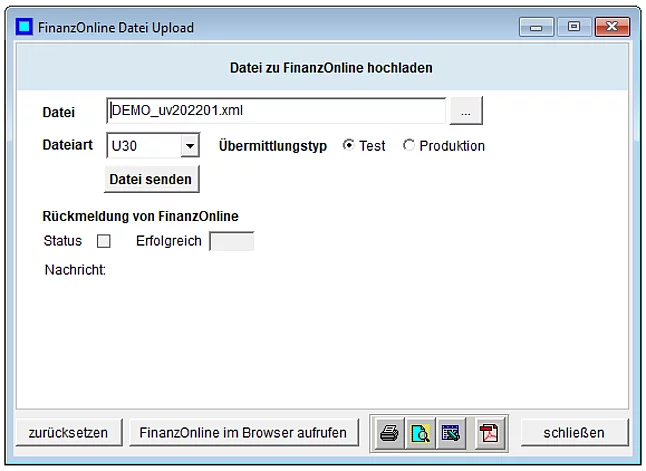Click the Übermittlungstyp label

(x=273, y=146)
